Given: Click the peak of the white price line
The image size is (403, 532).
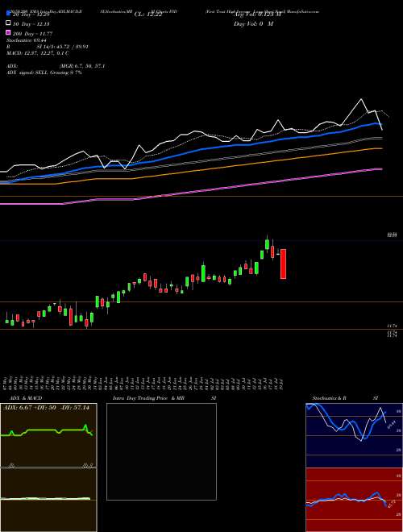Looking at the screenshot, I should pos(361,99).
